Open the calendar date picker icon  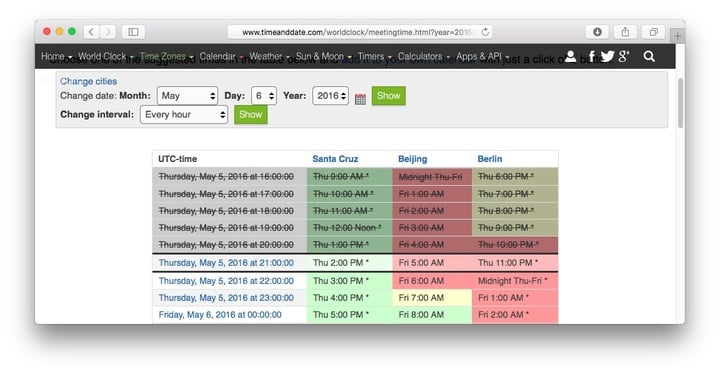(360, 99)
